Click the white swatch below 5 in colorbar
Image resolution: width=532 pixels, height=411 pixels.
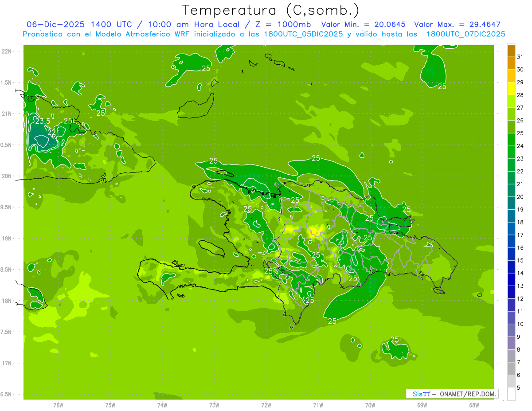511,394
